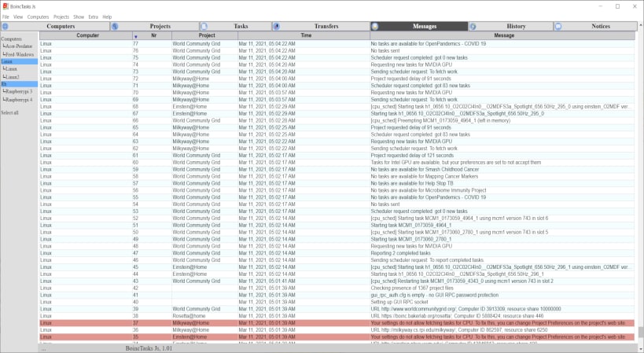Viewport: 644px width, 353px height.
Task: Select Raspberrypi 3 in the sidebar
Action: coord(19,91)
